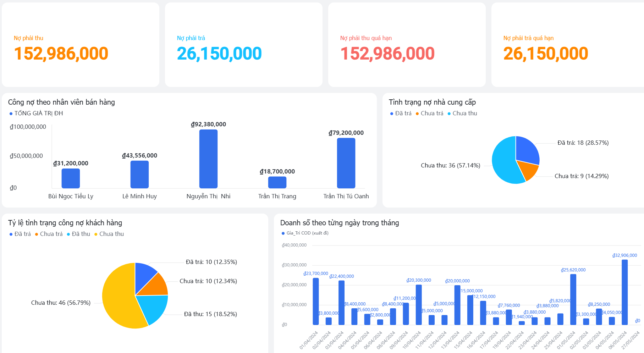The image size is (644, 353).
Task: Click the dark blue 'Đã trả: 18' pie slice
Action: coord(527,150)
